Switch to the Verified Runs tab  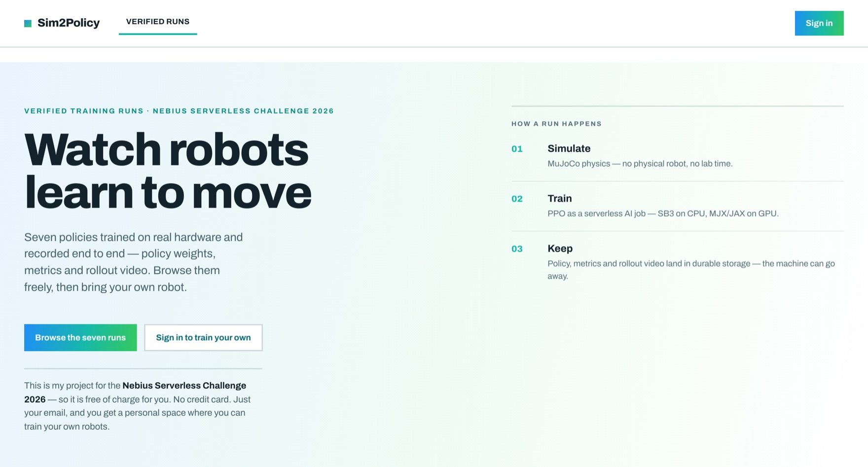pos(158,22)
